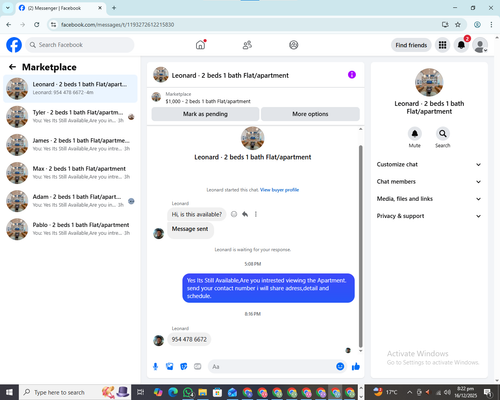Select the Messenger | Facebook browser tab
Screen dimensions: 500x400
pos(60,8)
